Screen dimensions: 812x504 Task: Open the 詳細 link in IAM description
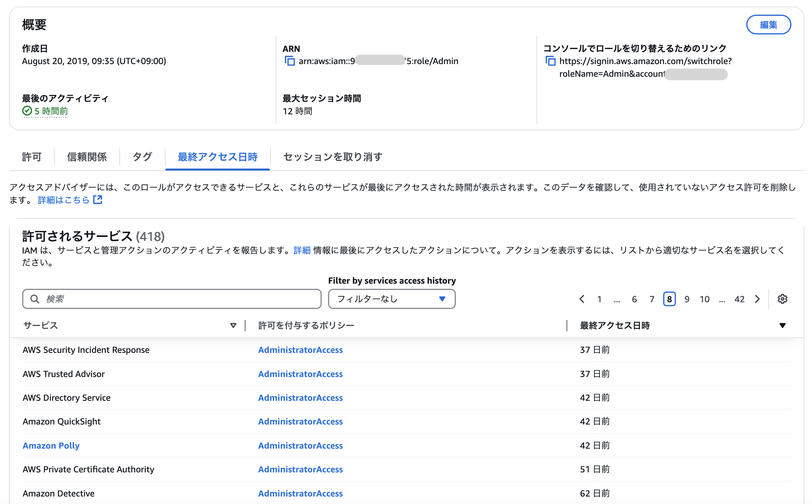tap(302, 250)
